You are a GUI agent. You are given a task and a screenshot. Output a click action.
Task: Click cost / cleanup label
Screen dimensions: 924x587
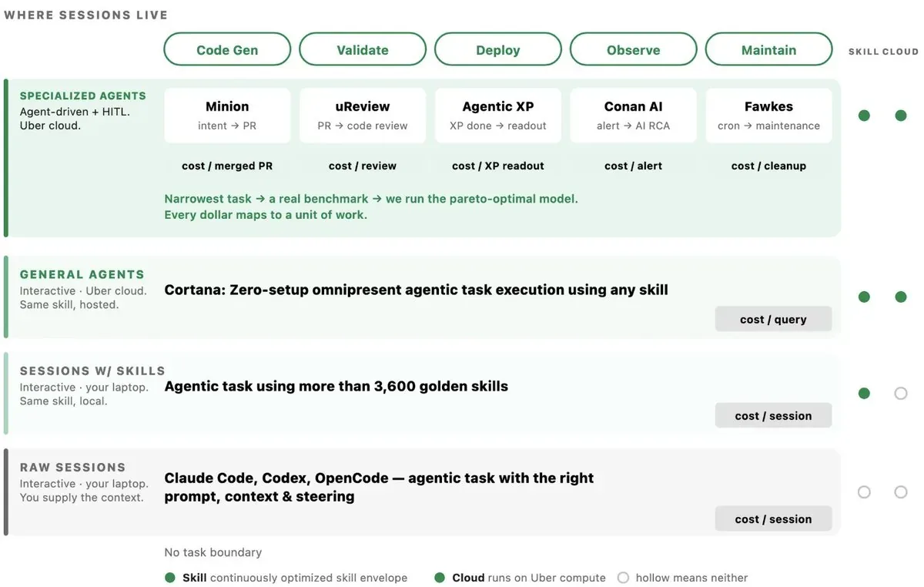click(769, 166)
